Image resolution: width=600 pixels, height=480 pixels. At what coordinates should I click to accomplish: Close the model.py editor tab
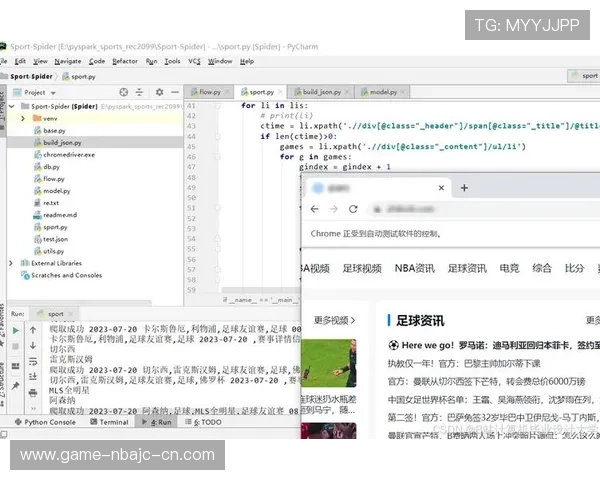[x=403, y=92]
